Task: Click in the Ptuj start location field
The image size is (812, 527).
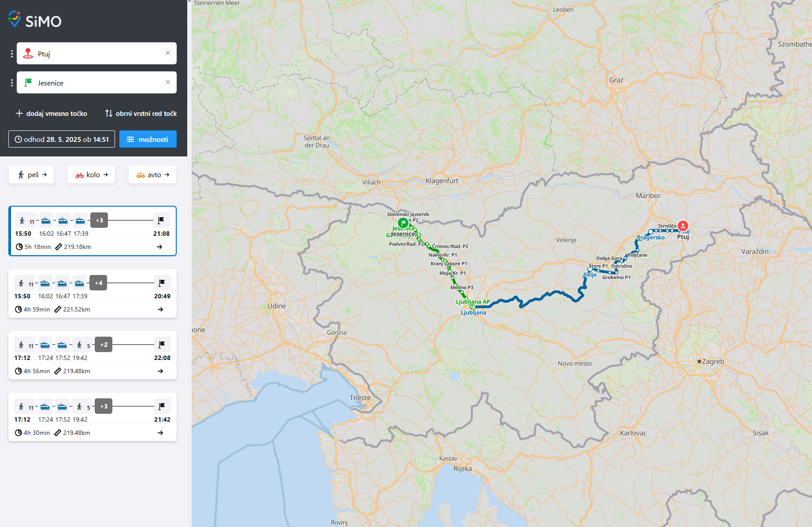Action: (97, 54)
